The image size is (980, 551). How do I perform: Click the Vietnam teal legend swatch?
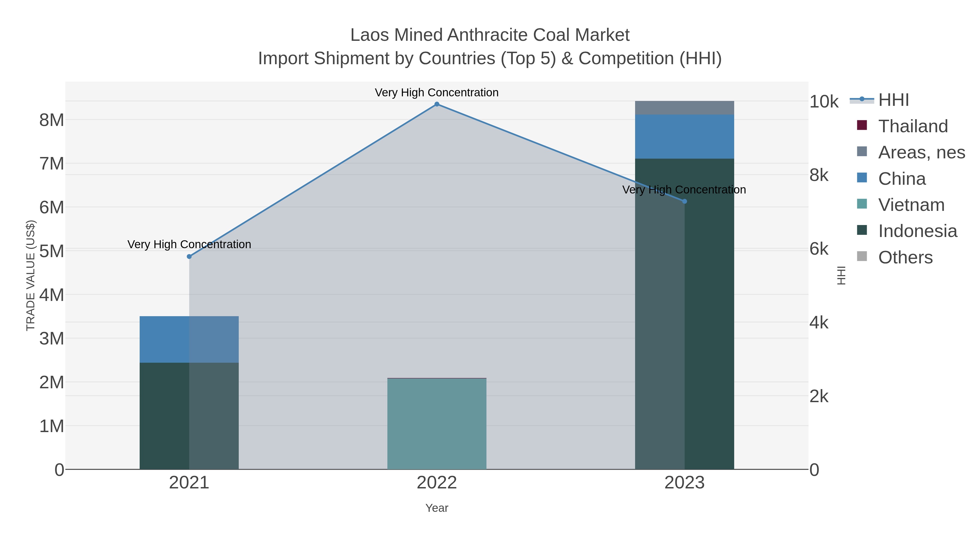point(862,204)
